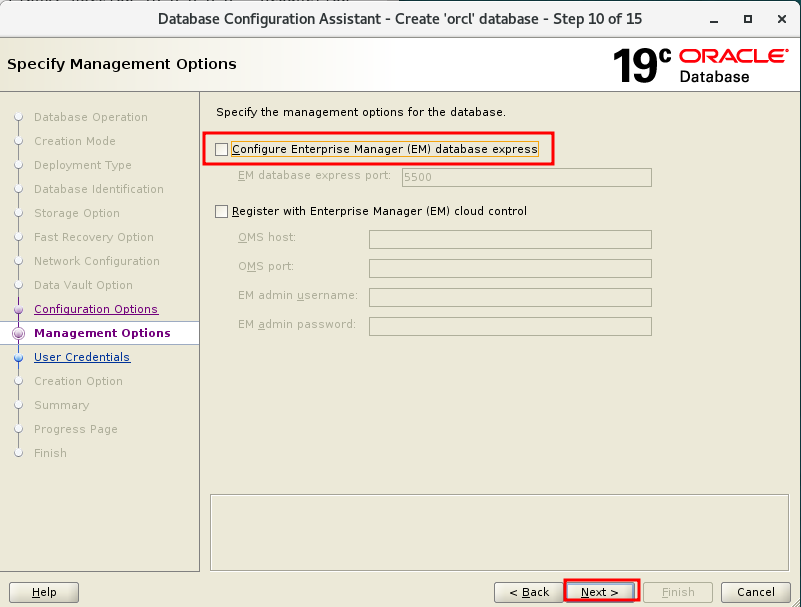Click the Oracle 19c Database logo

coord(700,65)
